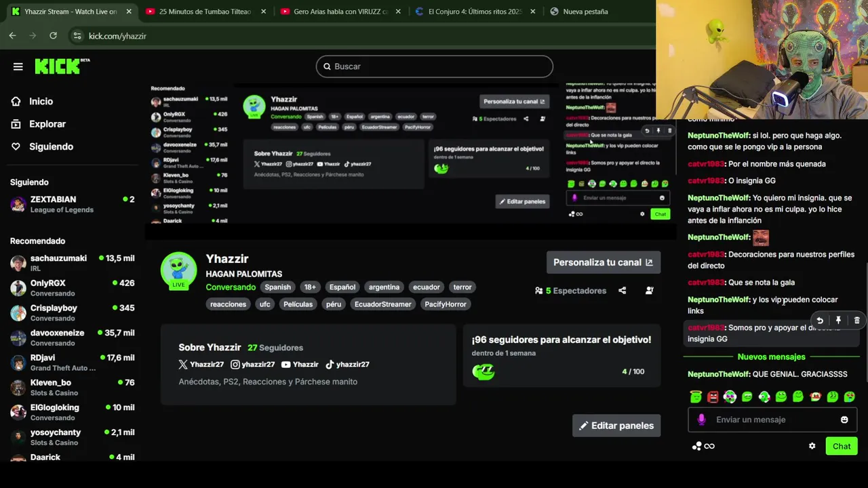Click Personaliza tu canal button

click(603, 262)
